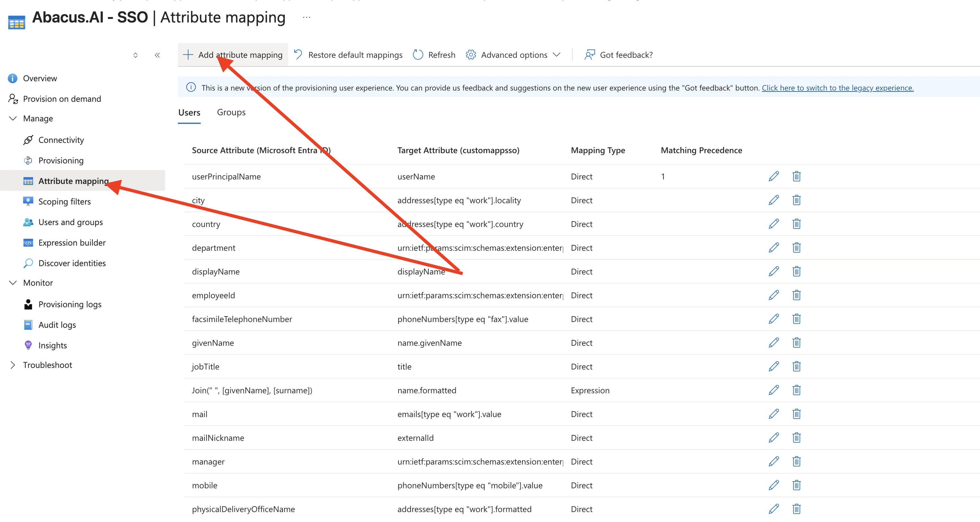Image resolution: width=980 pixels, height=522 pixels.
Task: Refresh the attribute mapping list
Action: pyautogui.click(x=434, y=55)
